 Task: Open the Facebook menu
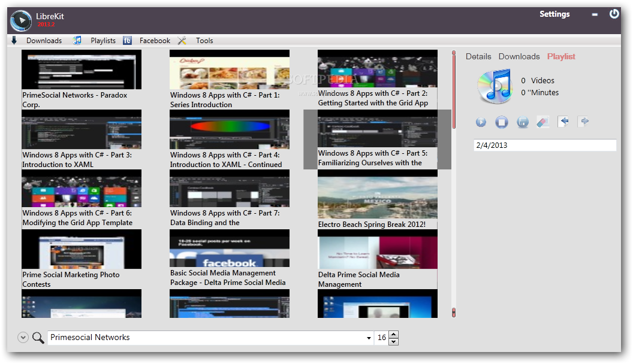pyautogui.click(x=155, y=40)
